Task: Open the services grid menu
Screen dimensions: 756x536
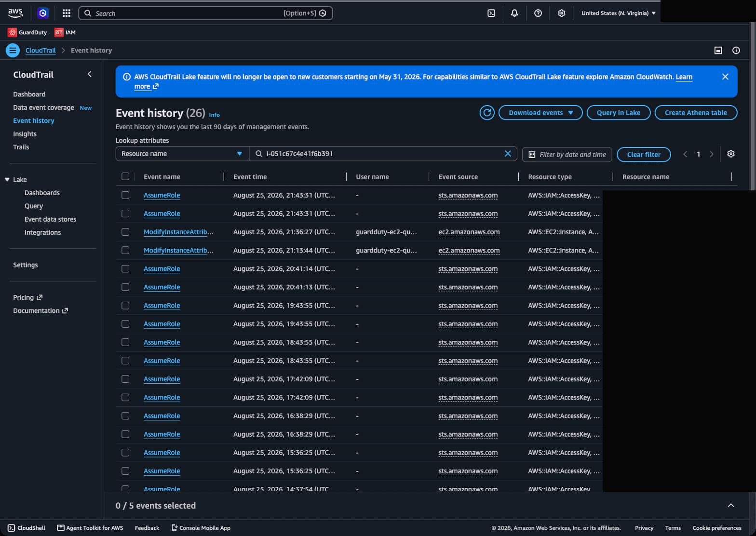Action: (x=67, y=13)
